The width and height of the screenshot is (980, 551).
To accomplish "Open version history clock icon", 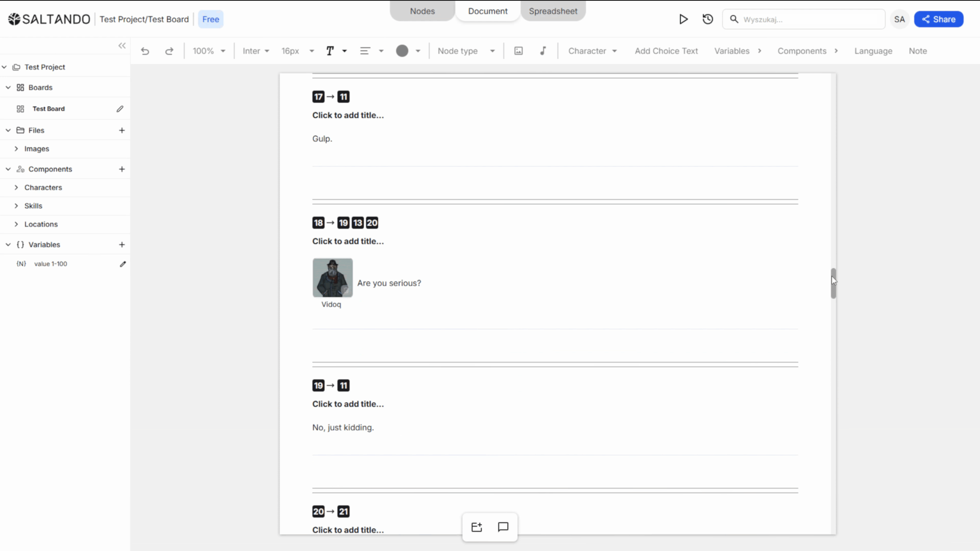I will [708, 19].
